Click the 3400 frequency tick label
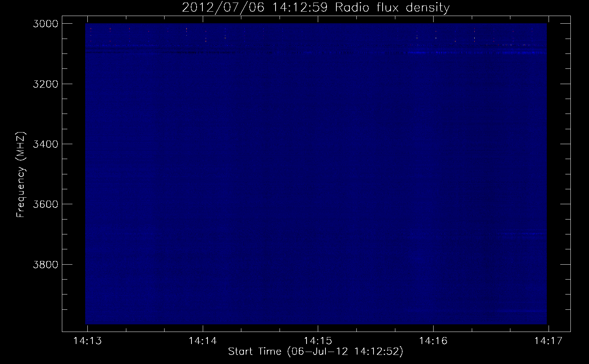The height and width of the screenshot is (364, 589). (46, 144)
